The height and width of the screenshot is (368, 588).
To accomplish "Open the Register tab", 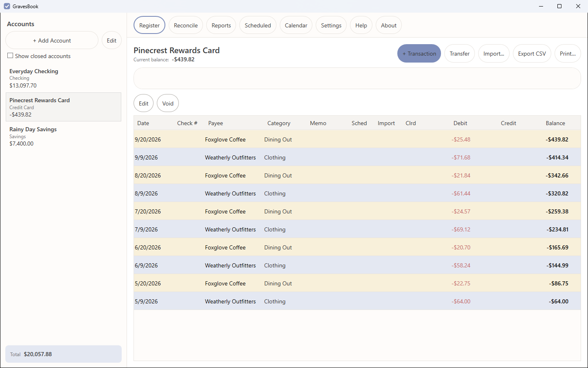I will click(149, 25).
